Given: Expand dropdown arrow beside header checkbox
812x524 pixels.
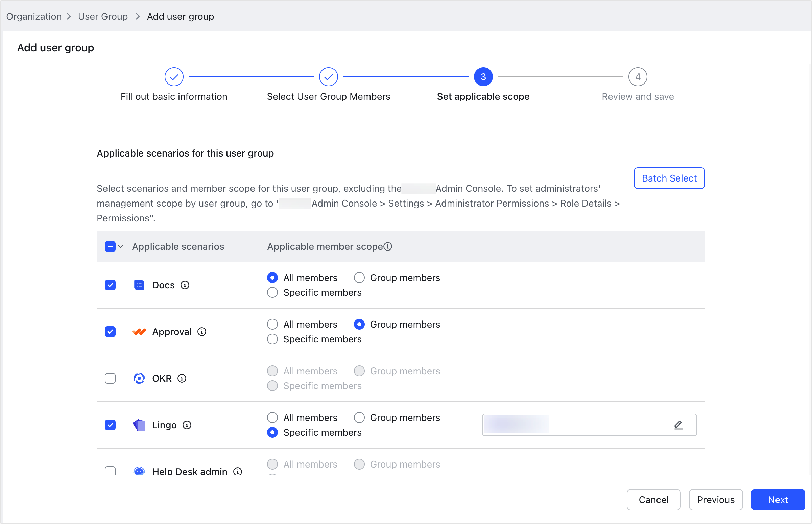Looking at the screenshot, I should pos(120,247).
